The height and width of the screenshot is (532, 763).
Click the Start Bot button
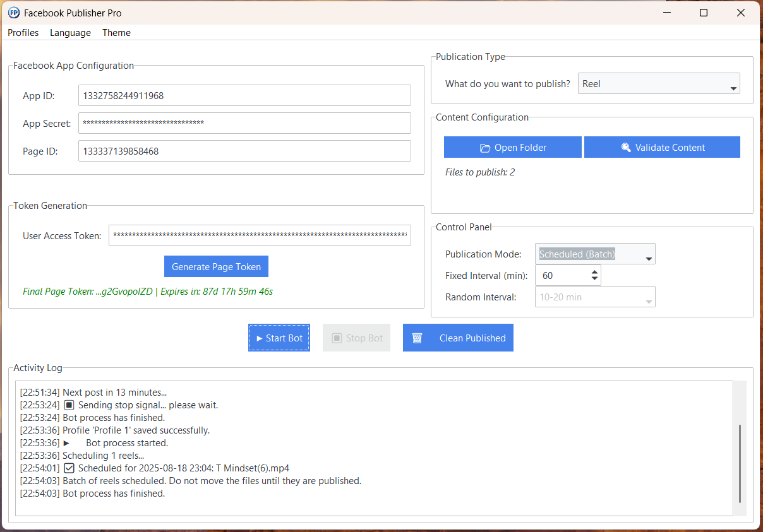point(279,338)
